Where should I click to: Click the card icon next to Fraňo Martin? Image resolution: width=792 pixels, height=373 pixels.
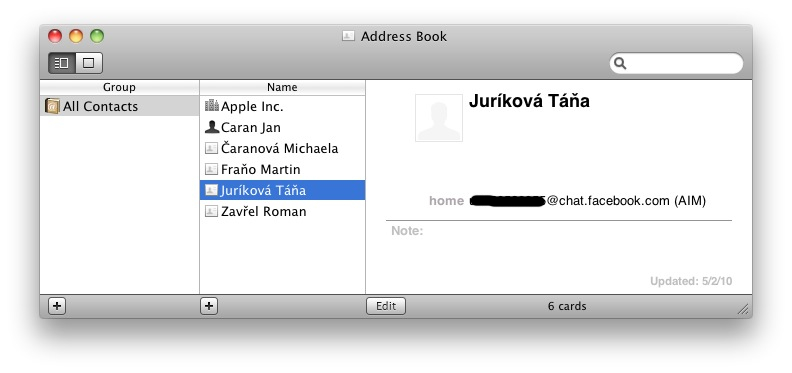point(212,169)
